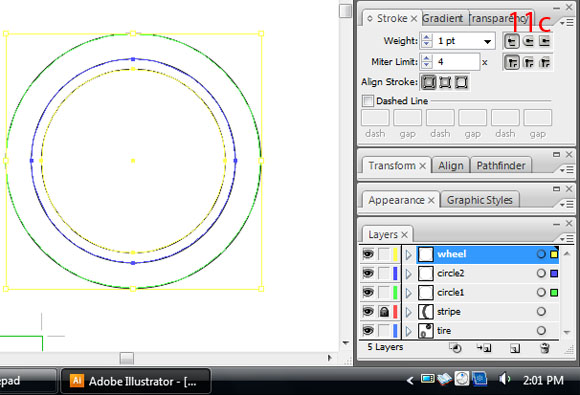The image size is (580, 395).
Task: Click Delete Selection trash icon in Layers
Action: 544,348
